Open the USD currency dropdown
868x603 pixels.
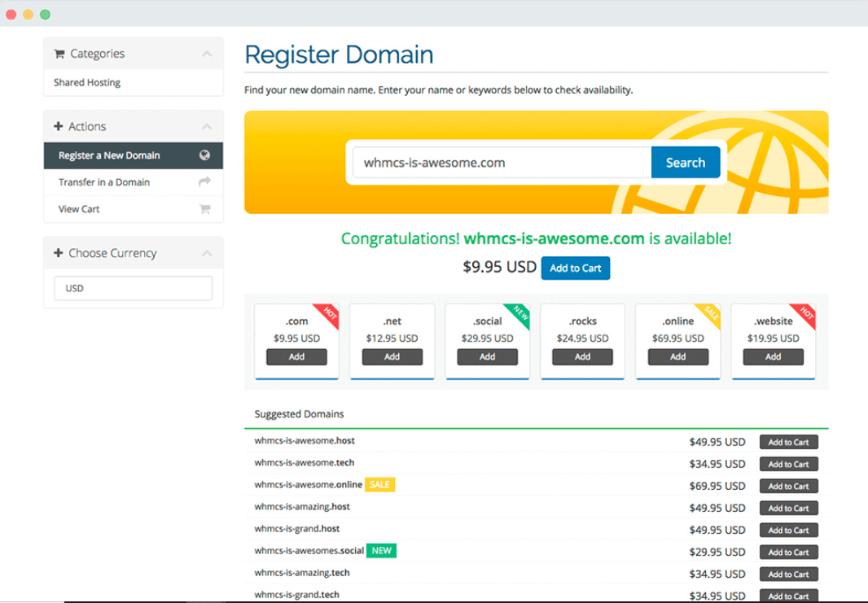[134, 288]
